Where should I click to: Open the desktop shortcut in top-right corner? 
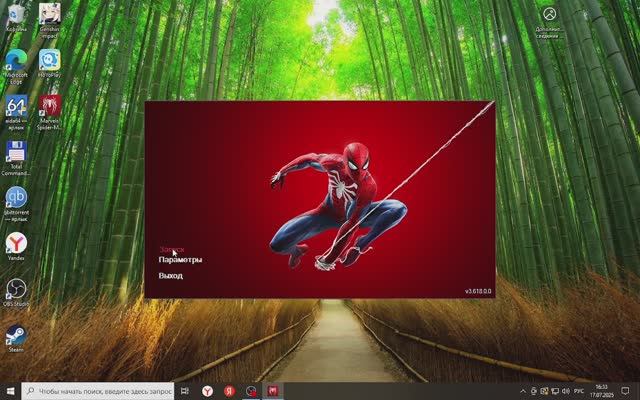tap(549, 21)
